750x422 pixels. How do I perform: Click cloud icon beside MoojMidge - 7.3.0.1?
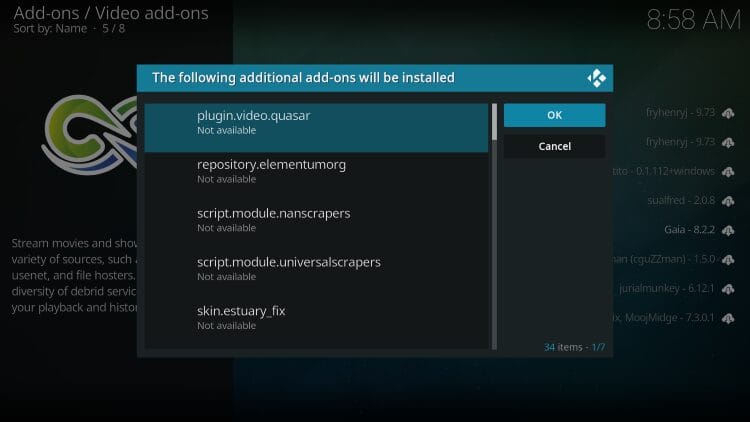pos(728,318)
